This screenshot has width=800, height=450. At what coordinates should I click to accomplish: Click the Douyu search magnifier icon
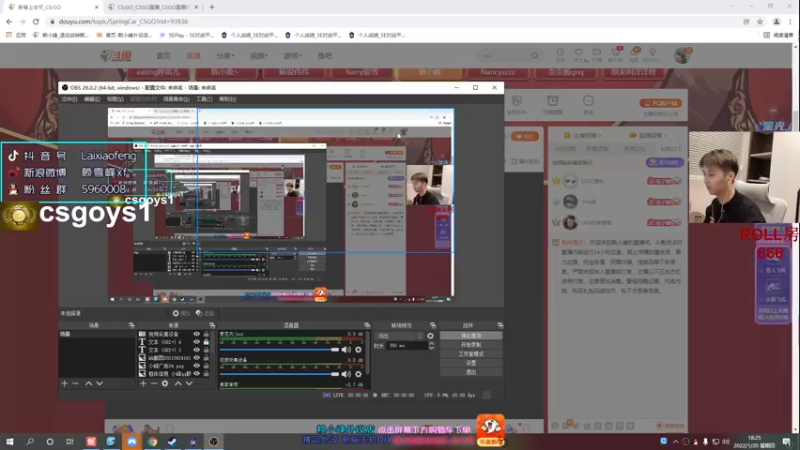[534, 56]
